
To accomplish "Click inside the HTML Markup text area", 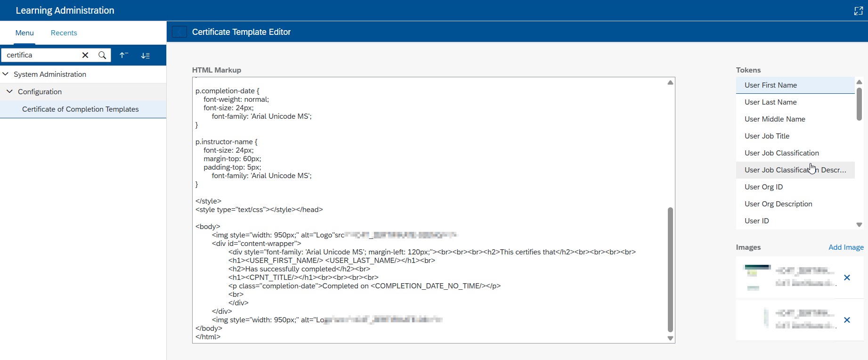I will 424,141.
